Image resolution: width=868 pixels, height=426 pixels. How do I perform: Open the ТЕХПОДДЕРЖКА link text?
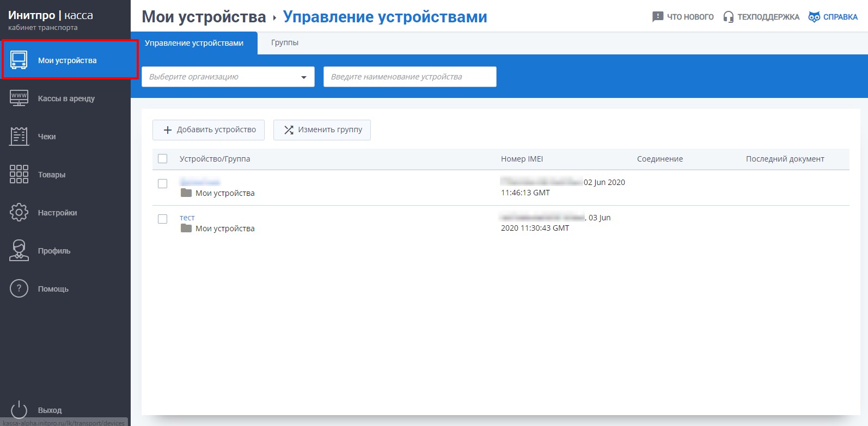click(768, 17)
